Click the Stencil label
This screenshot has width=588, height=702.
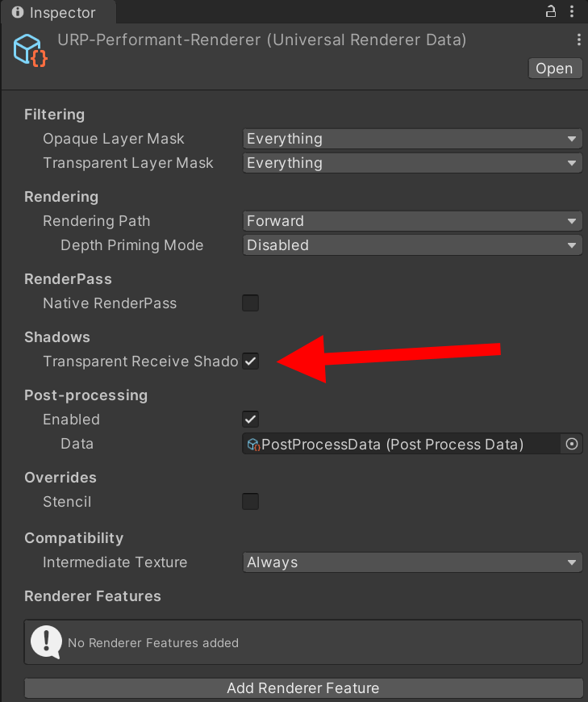click(67, 502)
